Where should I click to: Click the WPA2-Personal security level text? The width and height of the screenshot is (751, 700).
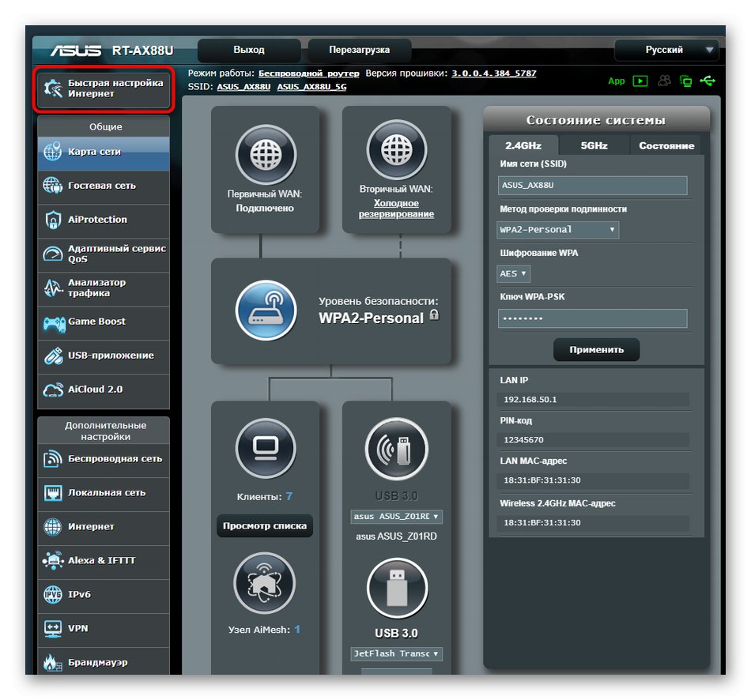[x=372, y=318]
